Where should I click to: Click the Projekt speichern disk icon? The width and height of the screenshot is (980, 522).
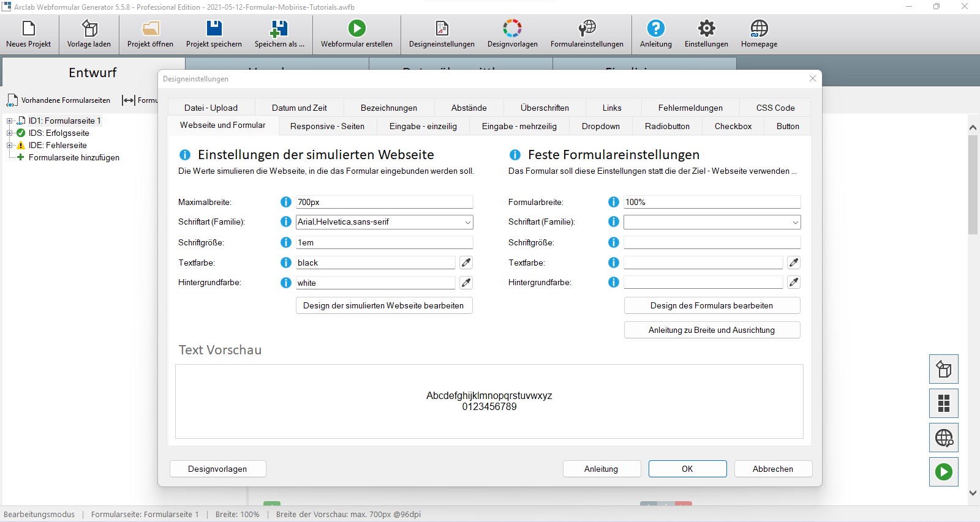(x=214, y=28)
